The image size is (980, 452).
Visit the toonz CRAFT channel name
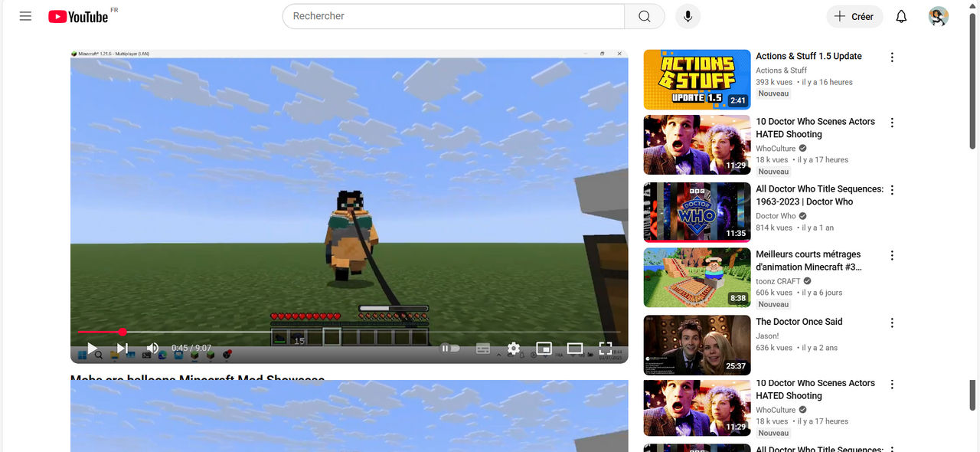click(778, 281)
